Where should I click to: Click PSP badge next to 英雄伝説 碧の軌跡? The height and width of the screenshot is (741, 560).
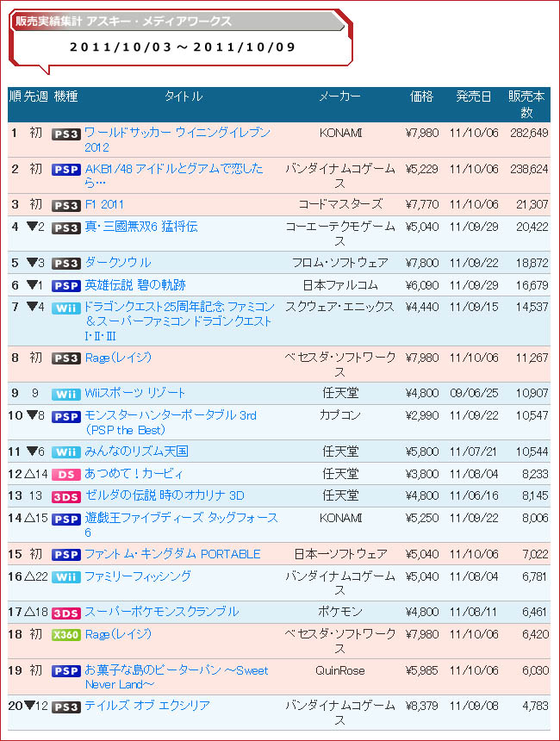coord(66,286)
